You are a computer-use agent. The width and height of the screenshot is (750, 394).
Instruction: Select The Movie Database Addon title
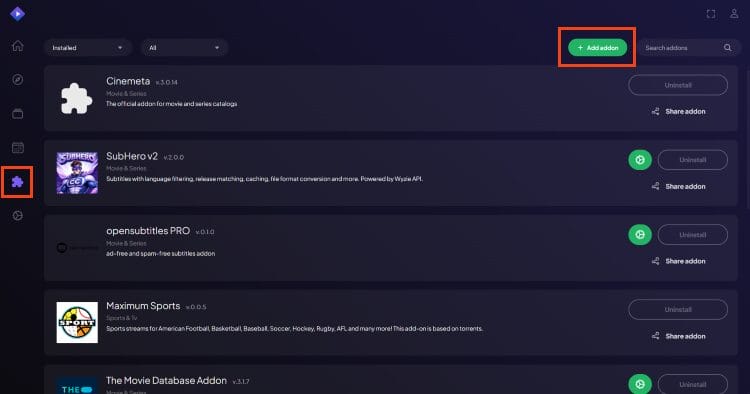[166, 381]
